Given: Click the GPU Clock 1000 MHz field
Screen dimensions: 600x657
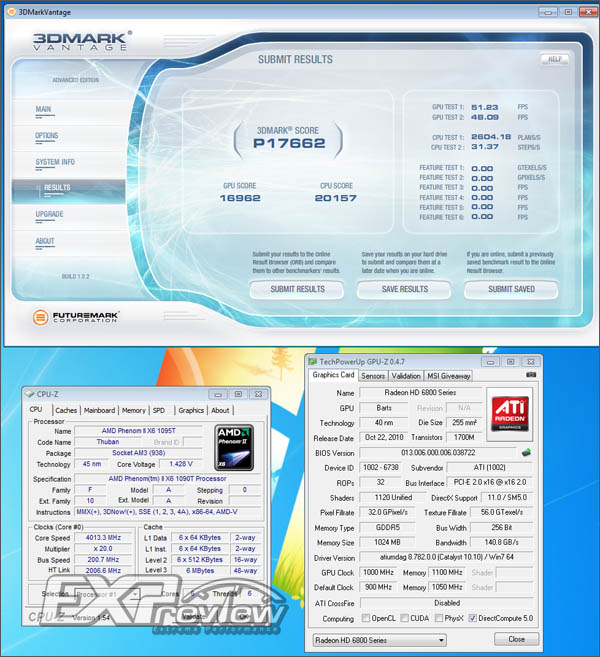Looking at the screenshot, I should click(x=378, y=572).
